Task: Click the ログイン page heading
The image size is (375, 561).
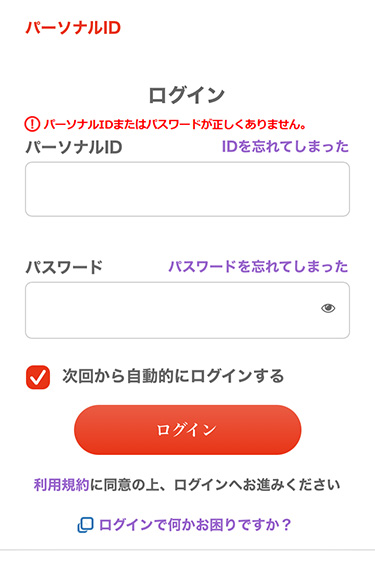Action: coord(187,95)
